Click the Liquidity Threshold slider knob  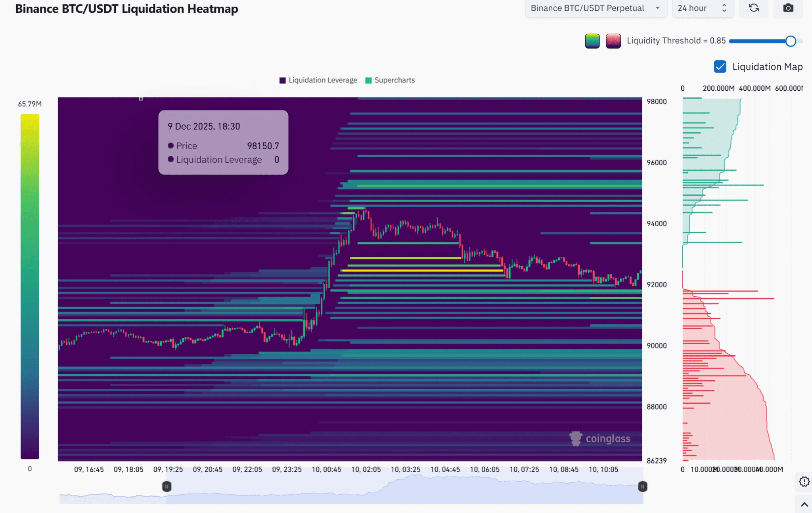790,41
